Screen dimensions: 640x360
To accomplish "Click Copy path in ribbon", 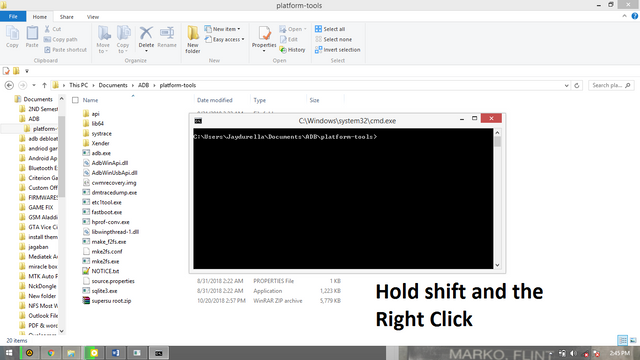I will (60, 39).
